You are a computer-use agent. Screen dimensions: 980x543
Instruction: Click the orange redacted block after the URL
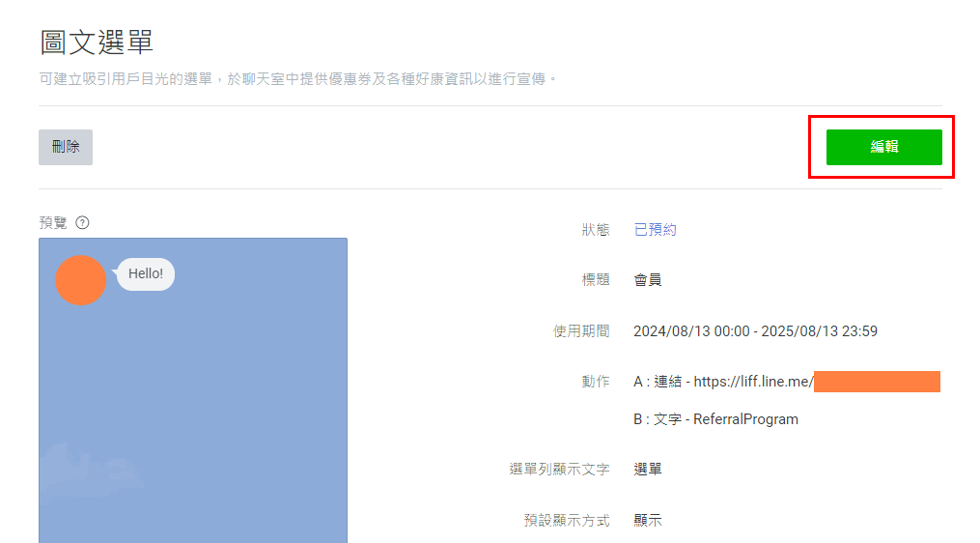tap(877, 382)
